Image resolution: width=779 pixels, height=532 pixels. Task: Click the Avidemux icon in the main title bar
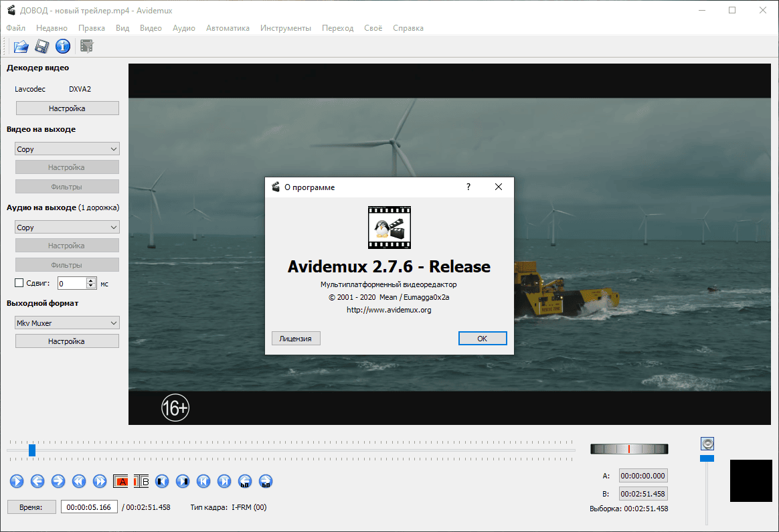pyautogui.click(x=11, y=10)
